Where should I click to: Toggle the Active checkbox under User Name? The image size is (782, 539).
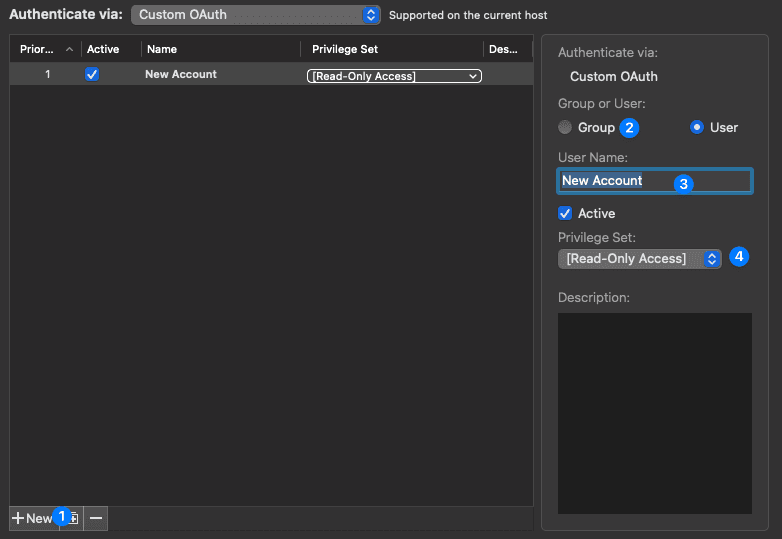click(x=565, y=213)
